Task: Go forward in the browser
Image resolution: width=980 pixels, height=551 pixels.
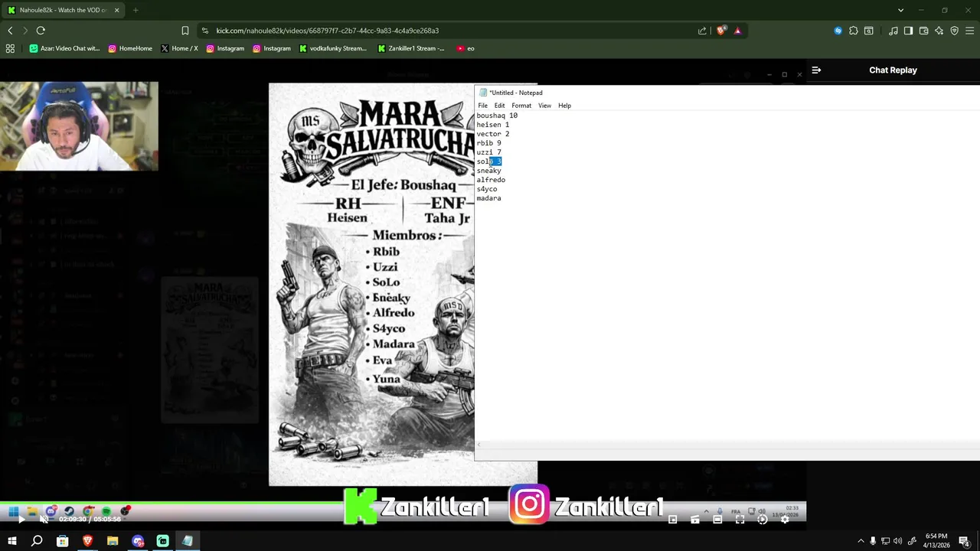Action: pyautogui.click(x=25, y=31)
